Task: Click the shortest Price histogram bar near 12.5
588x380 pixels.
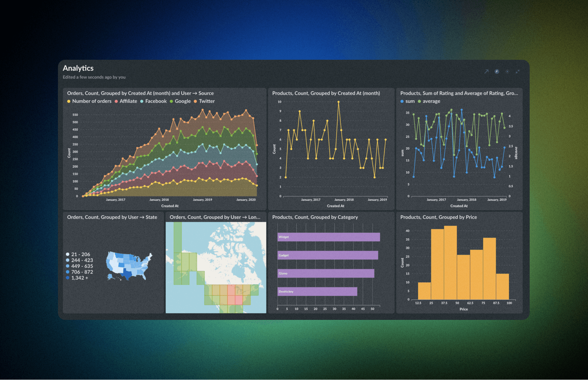Action: pyautogui.click(x=424, y=291)
